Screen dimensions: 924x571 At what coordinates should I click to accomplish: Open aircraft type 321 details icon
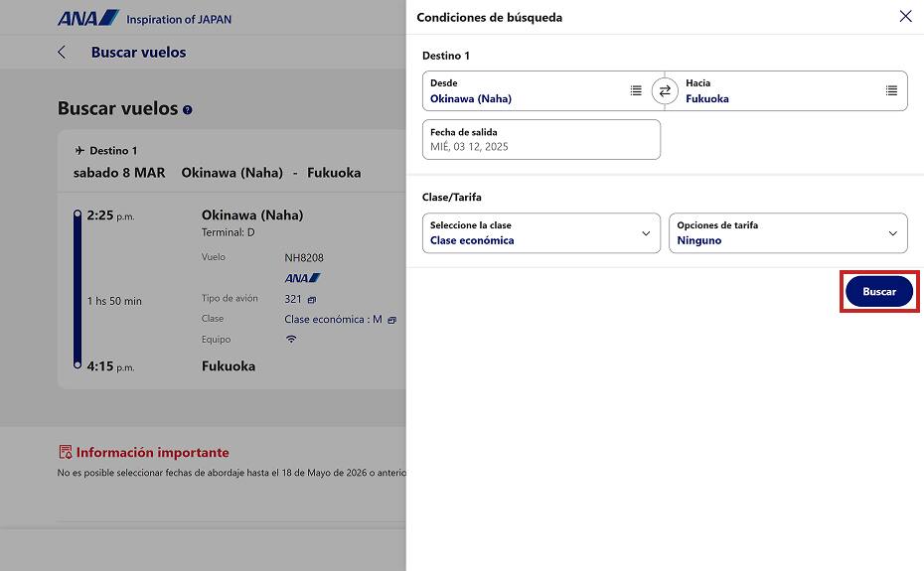(312, 300)
